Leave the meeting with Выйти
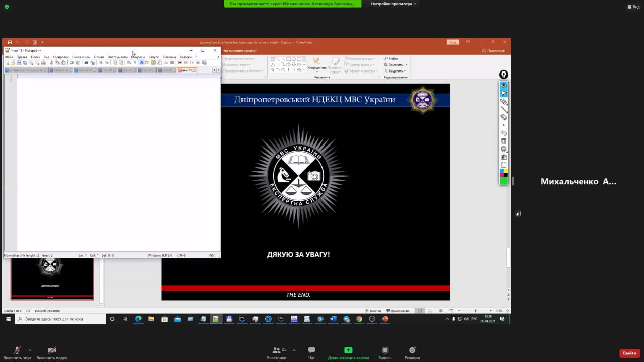The height and width of the screenshot is (362, 644). (629, 353)
